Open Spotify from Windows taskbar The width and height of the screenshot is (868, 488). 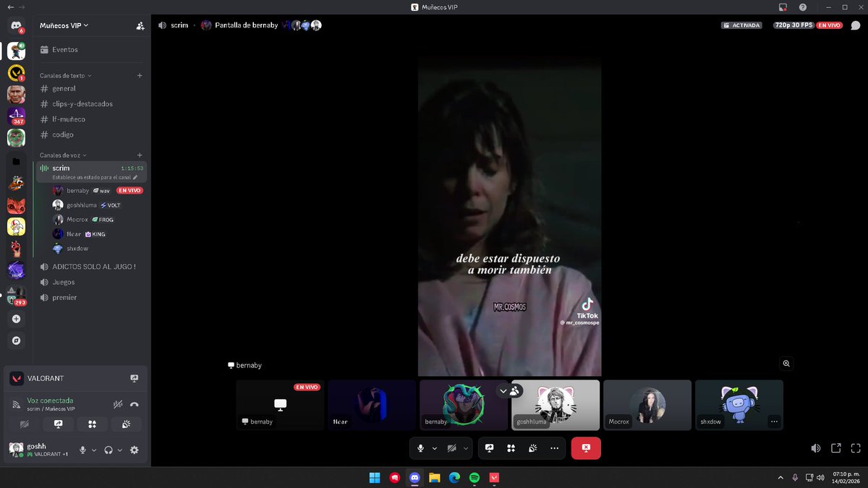(474, 477)
